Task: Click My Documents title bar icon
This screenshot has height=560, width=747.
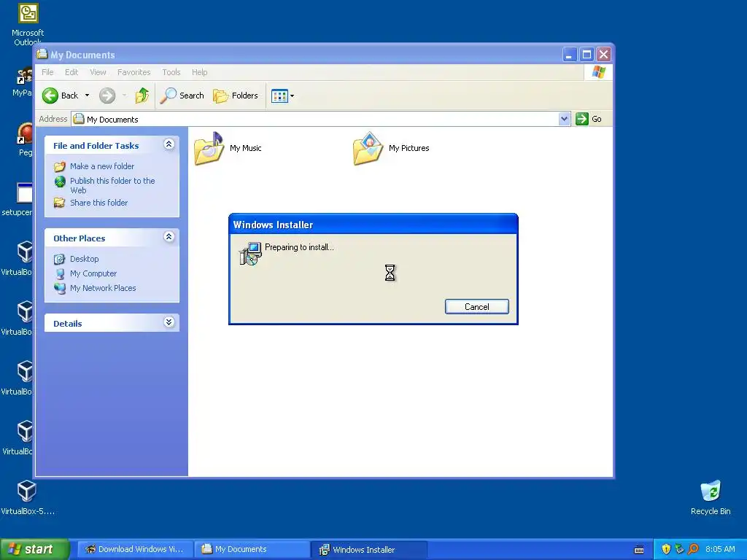Action: point(42,54)
